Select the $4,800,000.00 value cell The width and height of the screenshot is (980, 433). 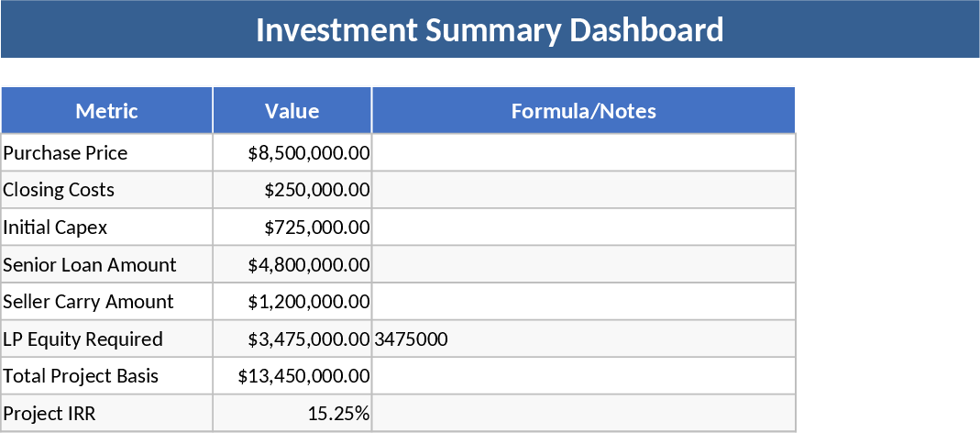click(x=292, y=264)
